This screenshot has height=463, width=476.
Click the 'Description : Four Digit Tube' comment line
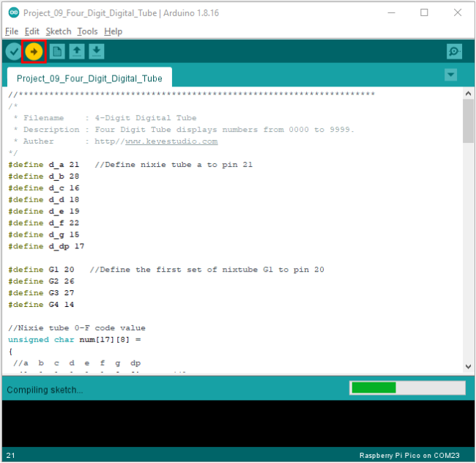click(x=184, y=130)
